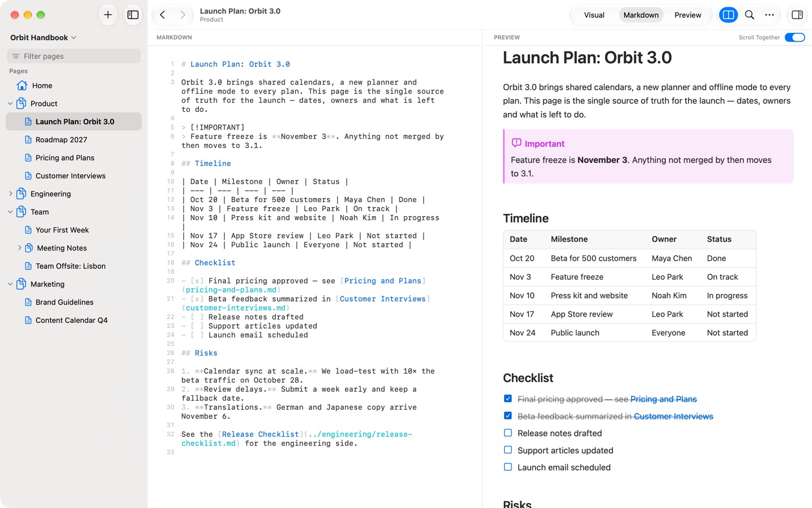Check Release notes drafted checkbox

(x=507, y=433)
